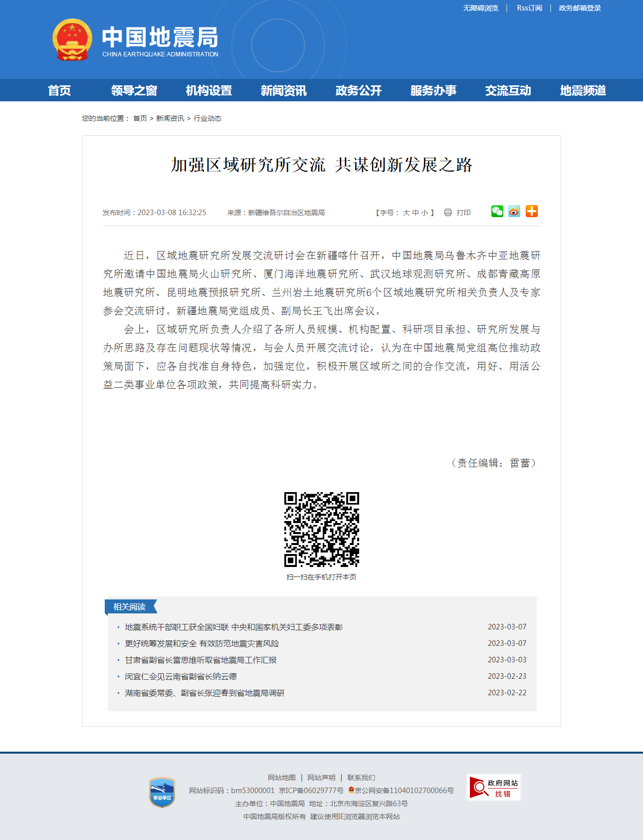643x840 pixels.
Task: Select 新闻资讯 in the navigation bar
Action: [x=284, y=90]
